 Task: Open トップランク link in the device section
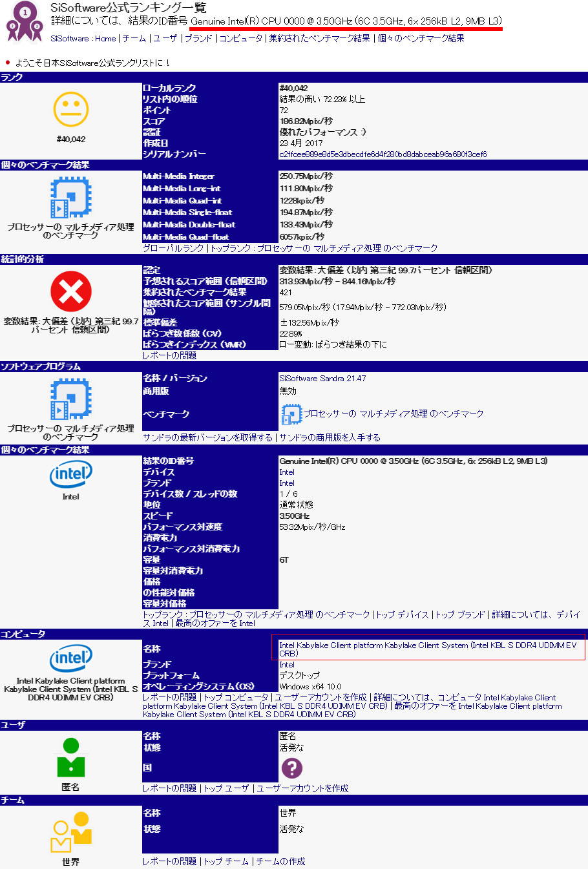257,614
